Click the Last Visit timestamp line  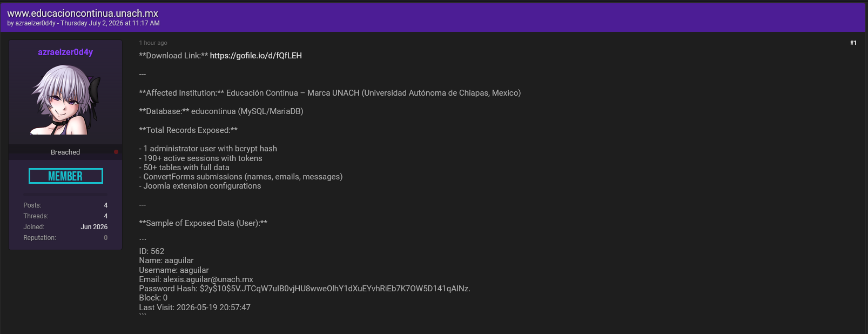[x=194, y=308]
